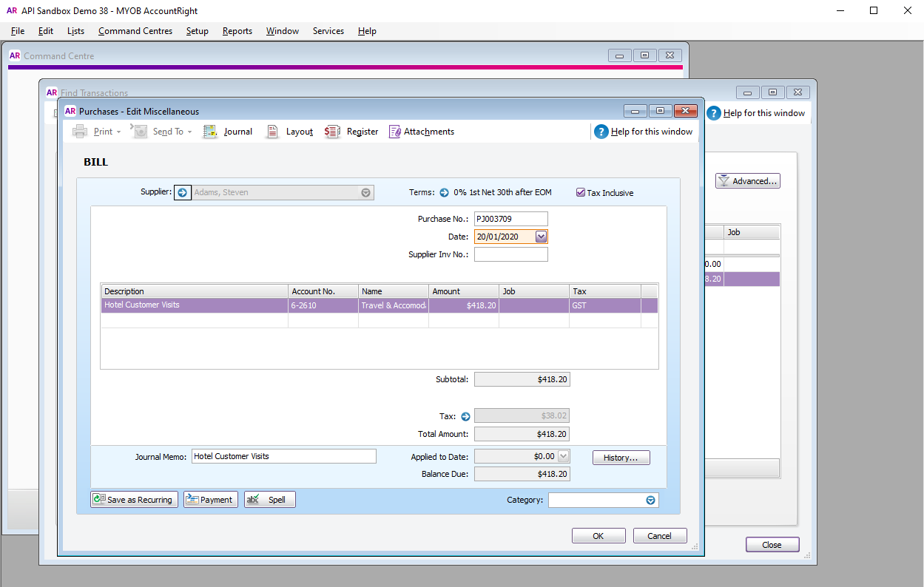Click the Send To toolbar icon
Viewport: 924px width, 587px height.
click(140, 132)
